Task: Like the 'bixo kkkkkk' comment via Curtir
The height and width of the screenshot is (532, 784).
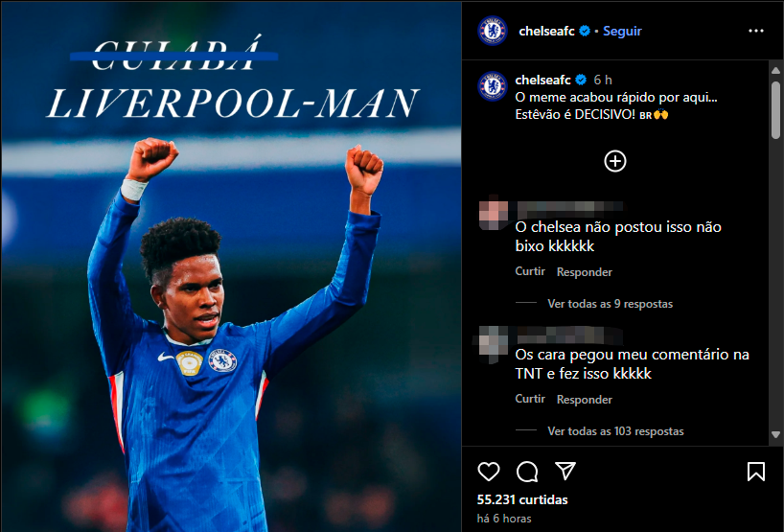Action: point(530,271)
